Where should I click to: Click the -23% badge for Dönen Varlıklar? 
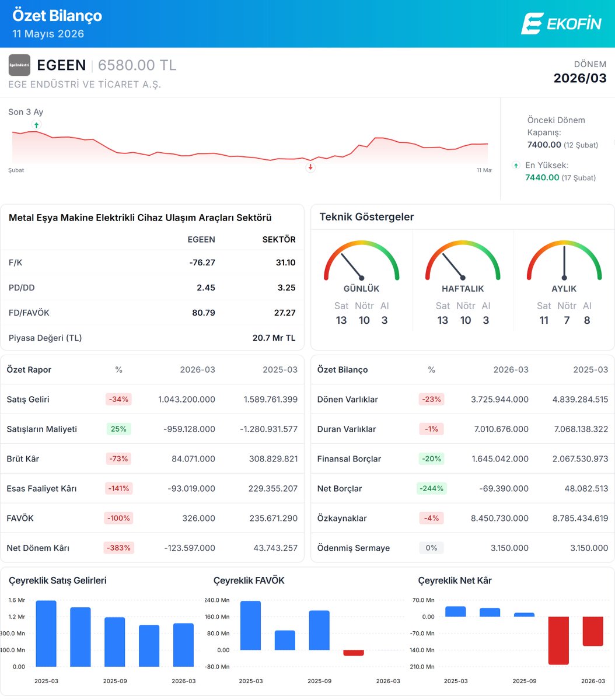tap(431, 400)
